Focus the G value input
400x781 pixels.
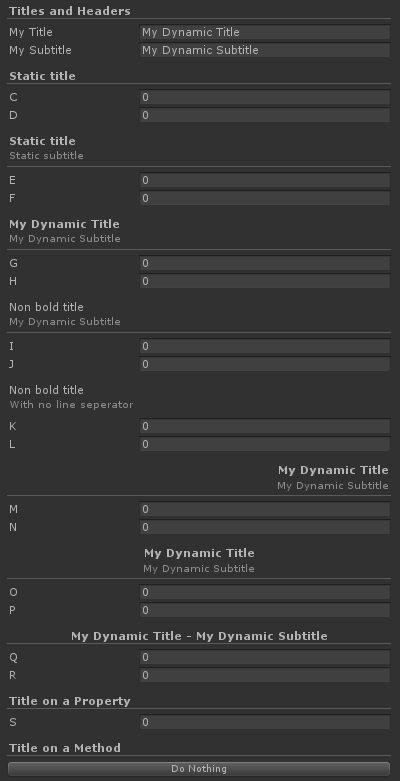[x=265, y=263]
